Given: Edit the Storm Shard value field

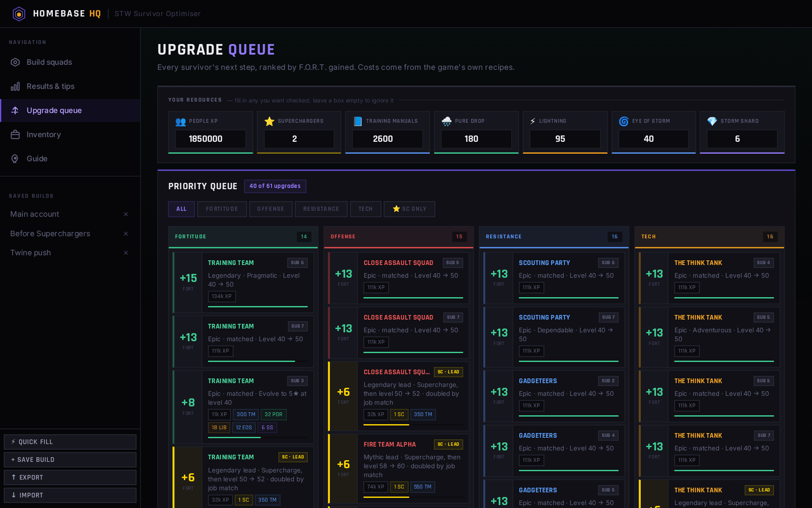Looking at the screenshot, I should pyautogui.click(x=742, y=139).
